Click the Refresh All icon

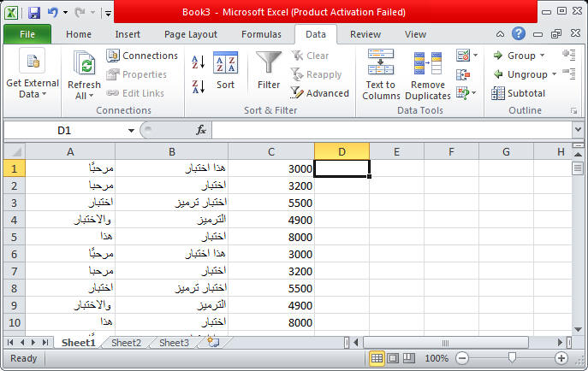pos(85,63)
